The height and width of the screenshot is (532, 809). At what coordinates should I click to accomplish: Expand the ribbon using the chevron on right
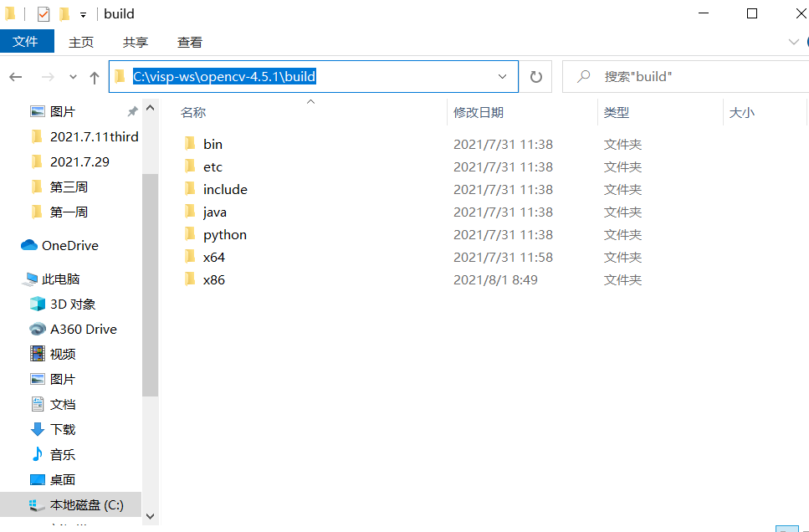[x=793, y=42]
